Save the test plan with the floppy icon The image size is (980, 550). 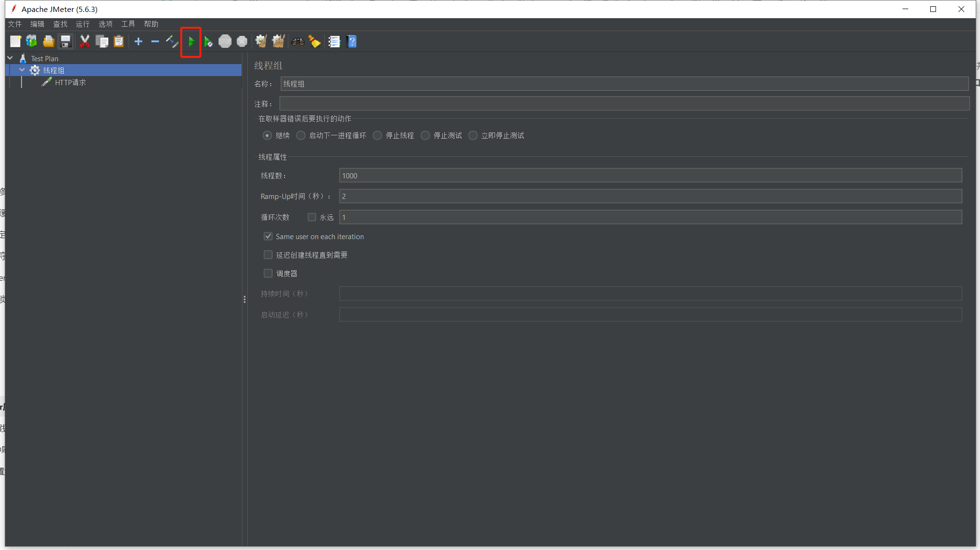66,42
